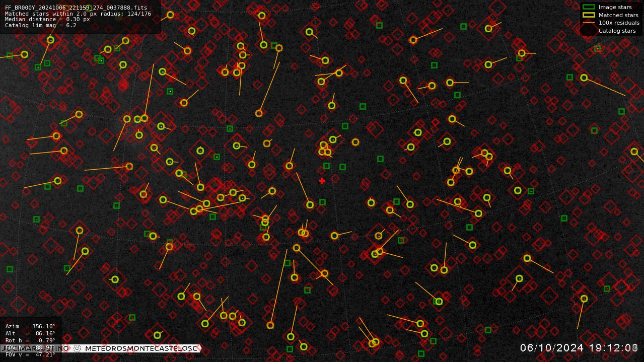
Task: Click the green Image stars legend square
Action: [589, 7]
